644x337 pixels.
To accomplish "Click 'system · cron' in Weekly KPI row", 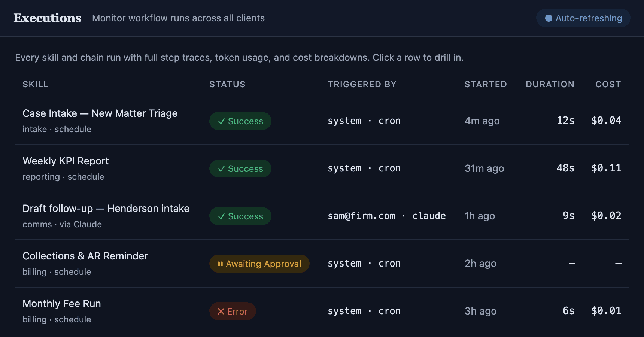I will point(364,168).
